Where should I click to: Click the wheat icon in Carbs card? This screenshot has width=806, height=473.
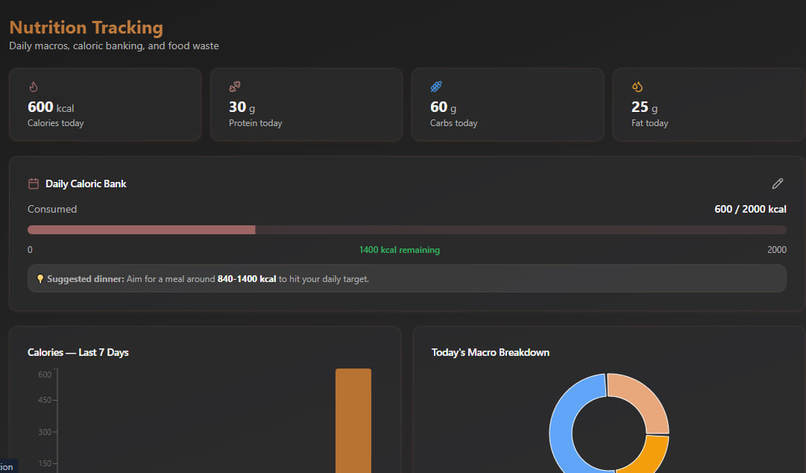[436, 87]
